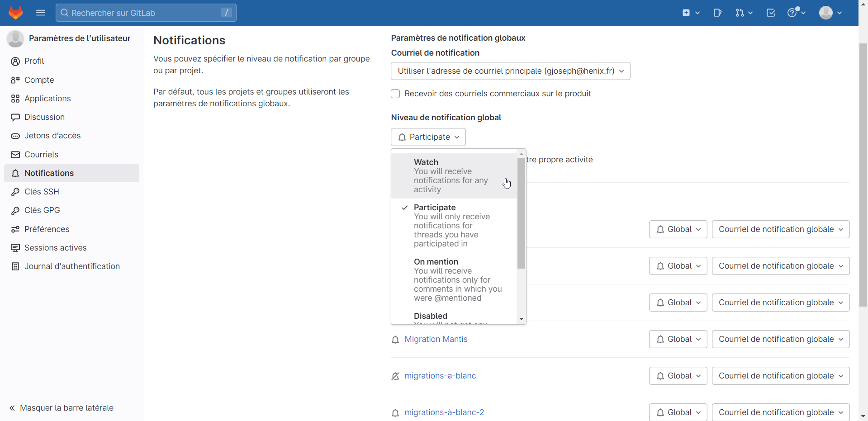The image size is (868, 421).
Task: Click the dropdown list scroll down arrow
Action: click(x=521, y=319)
